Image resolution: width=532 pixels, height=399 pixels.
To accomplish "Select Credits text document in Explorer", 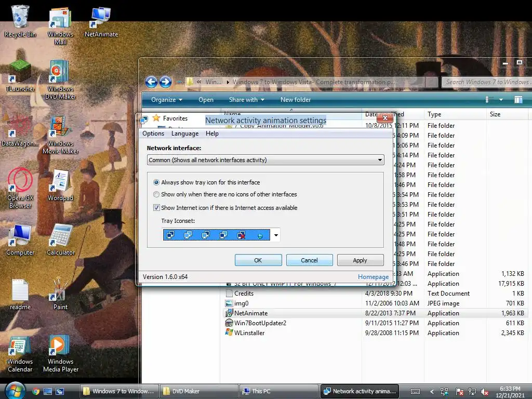I will click(375, 294).
